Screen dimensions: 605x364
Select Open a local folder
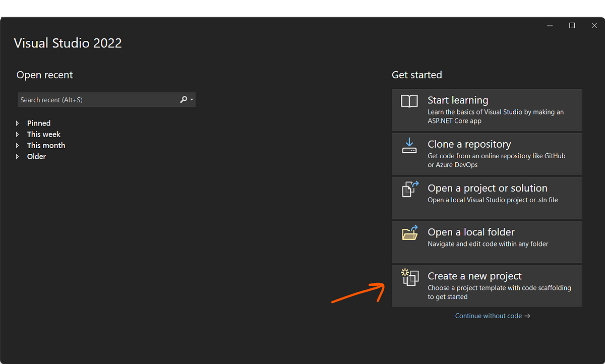click(x=487, y=241)
